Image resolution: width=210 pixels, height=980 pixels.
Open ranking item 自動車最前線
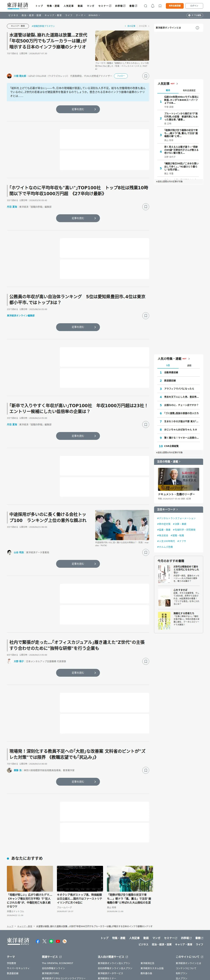[x=171, y=372]
